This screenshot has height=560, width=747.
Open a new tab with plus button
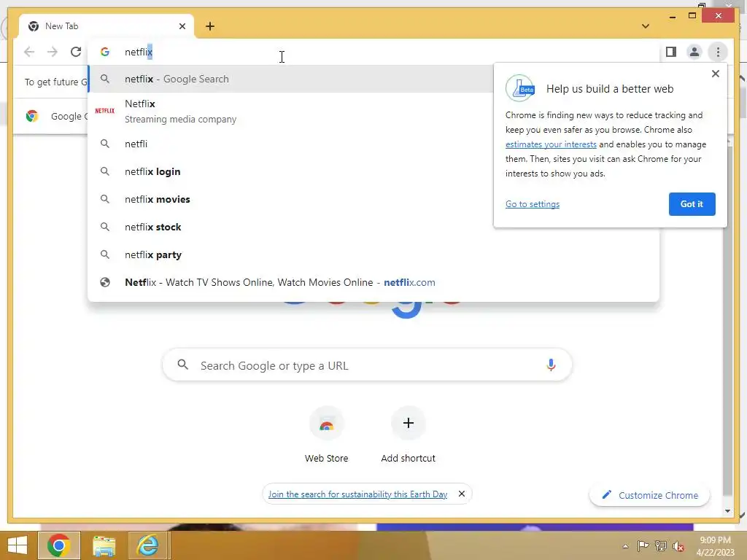[x=209, y=26]
